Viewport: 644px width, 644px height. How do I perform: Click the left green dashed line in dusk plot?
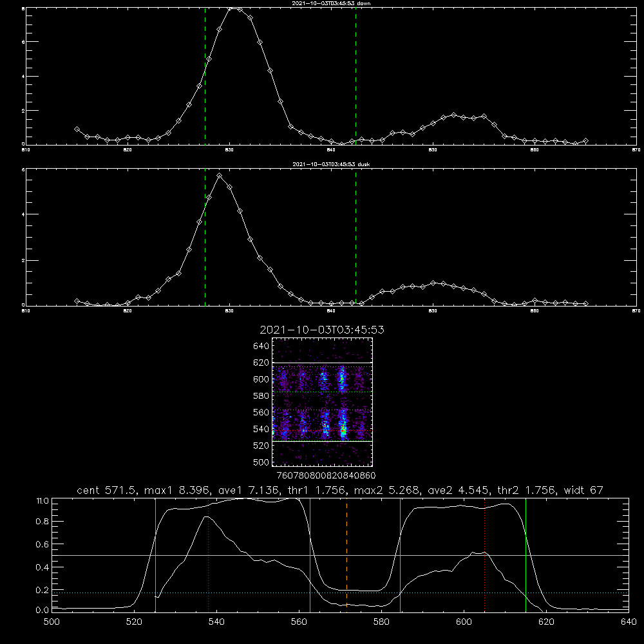(x=205, y=238)
